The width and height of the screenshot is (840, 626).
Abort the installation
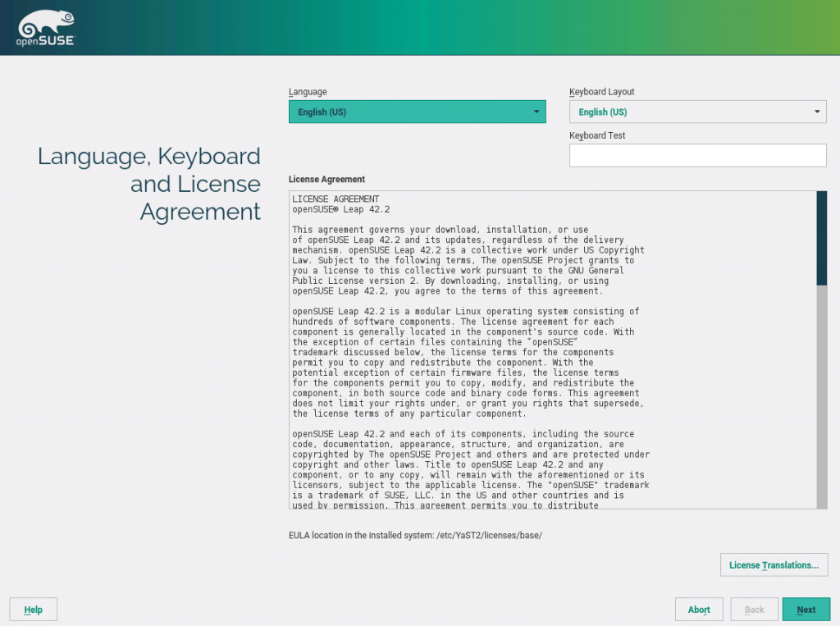698,609
